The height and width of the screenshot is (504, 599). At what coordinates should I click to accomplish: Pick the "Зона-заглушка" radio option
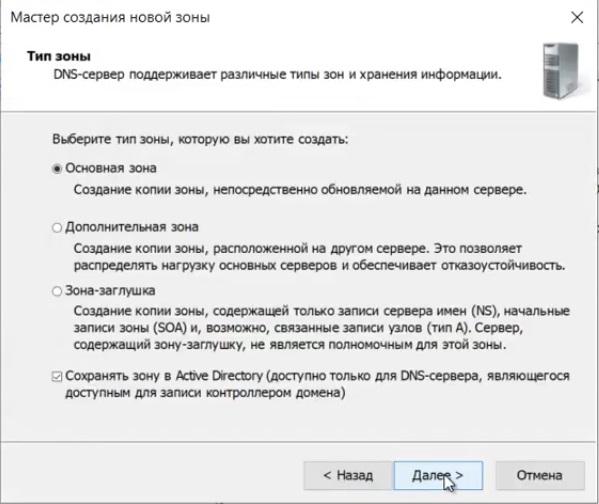57,291
